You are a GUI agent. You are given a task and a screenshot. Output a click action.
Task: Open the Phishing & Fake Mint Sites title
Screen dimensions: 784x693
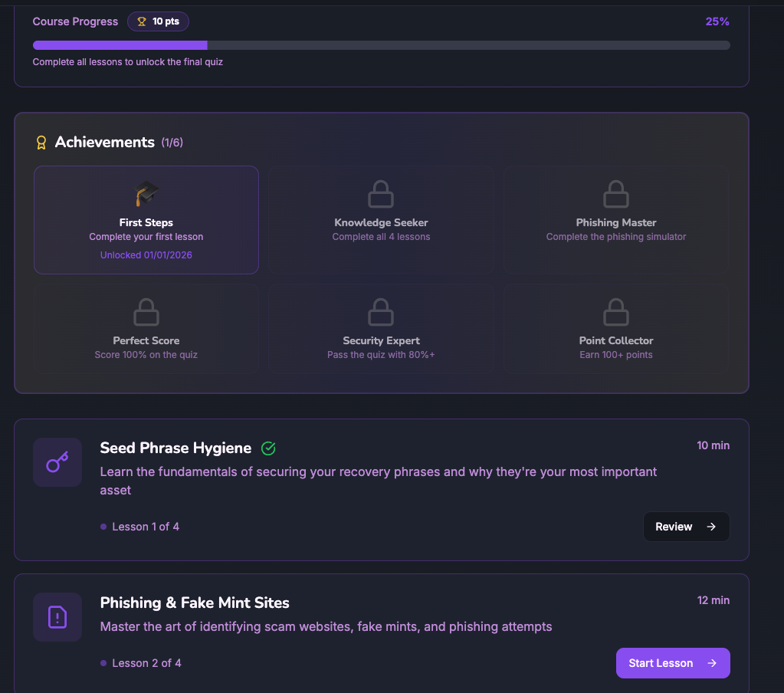click(x=195, y=603)
